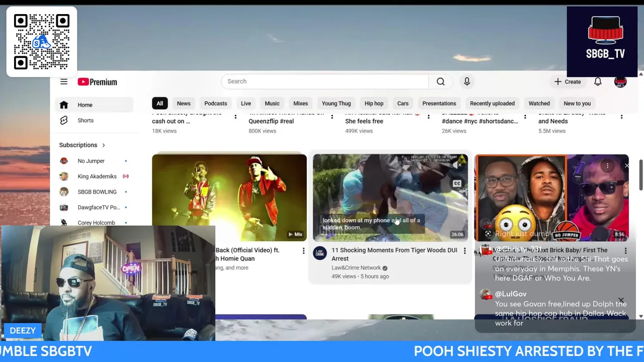This screenshot has height=362, width=644.
Task: Select the Mixes filter chip
Action: coord(301,104)
